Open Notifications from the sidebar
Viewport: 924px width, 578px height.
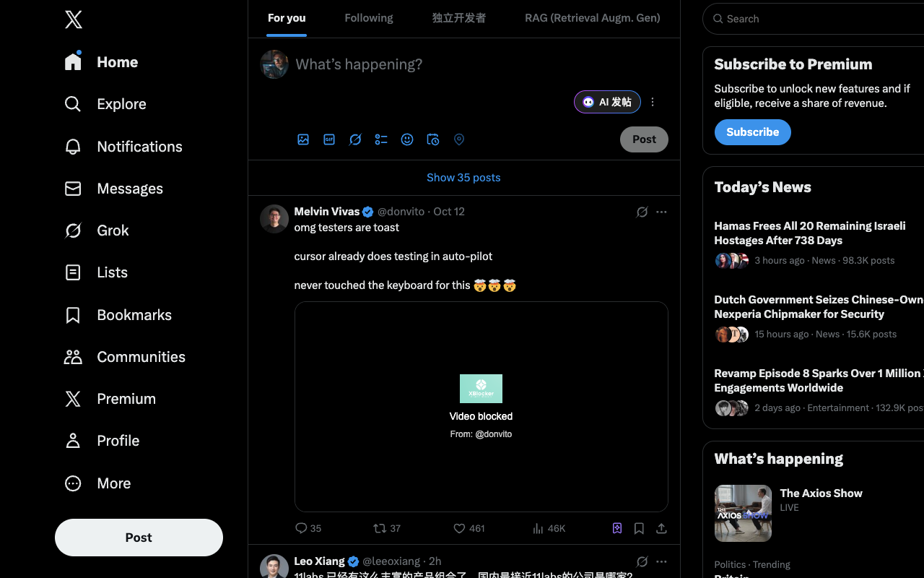click(x=123, y=147)
